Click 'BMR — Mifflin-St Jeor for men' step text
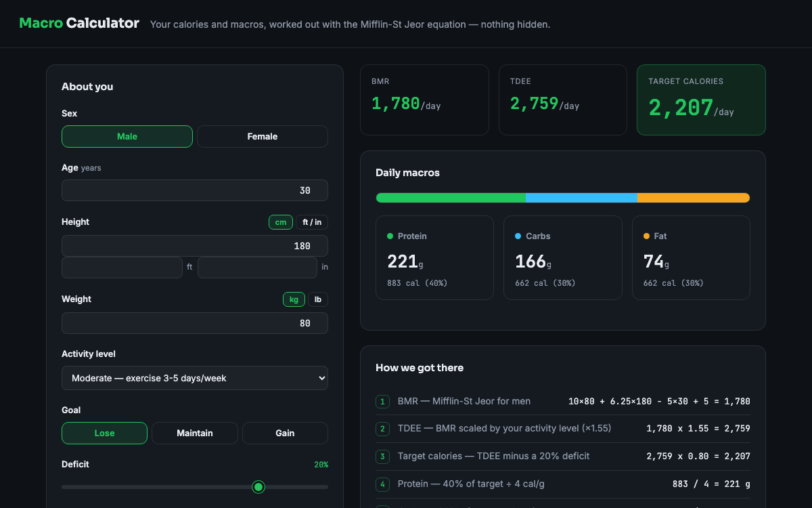The image size is (812, 508). click(464, 402)
